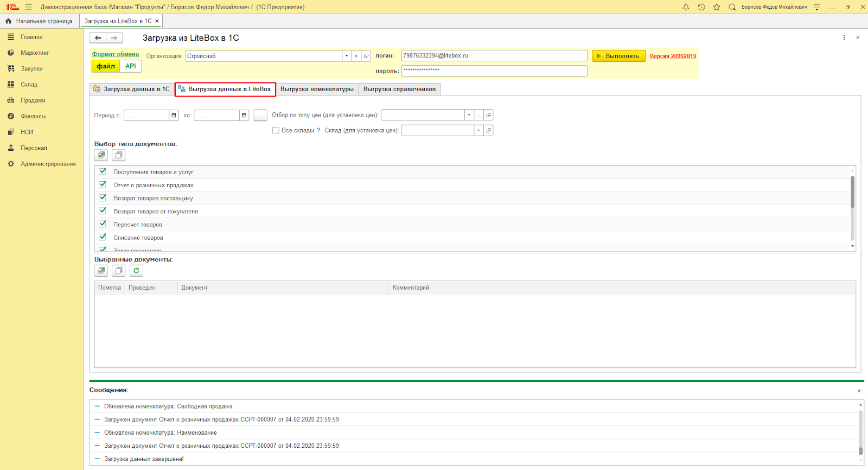The height and width of the screenshot is (470, 868).
Task: Open calendar for period start date
Action: 174,115
